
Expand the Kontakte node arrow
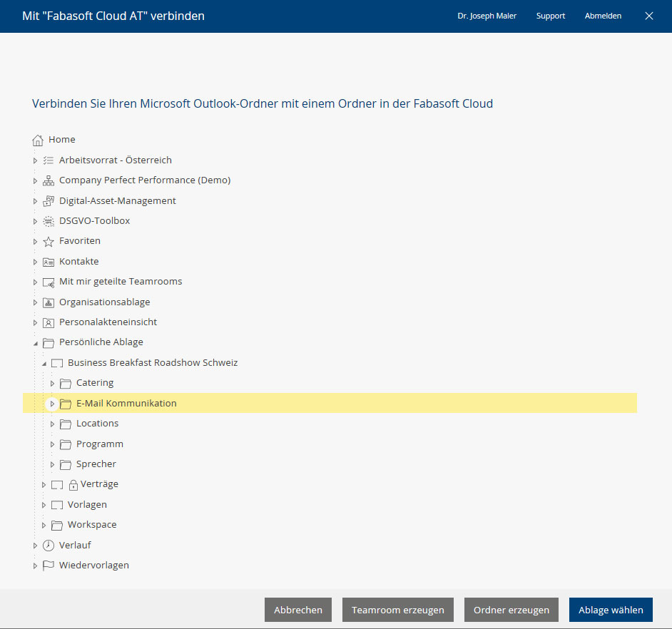(35, 262)
